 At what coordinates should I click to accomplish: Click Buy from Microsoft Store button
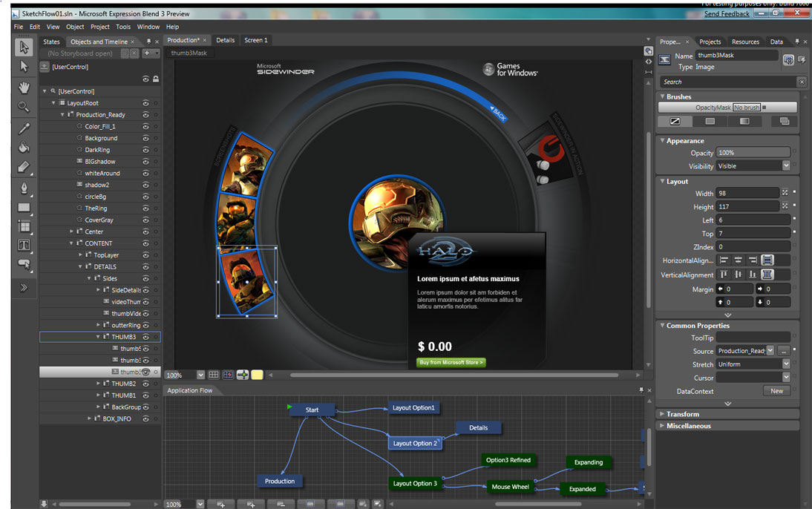click(451, 363)
